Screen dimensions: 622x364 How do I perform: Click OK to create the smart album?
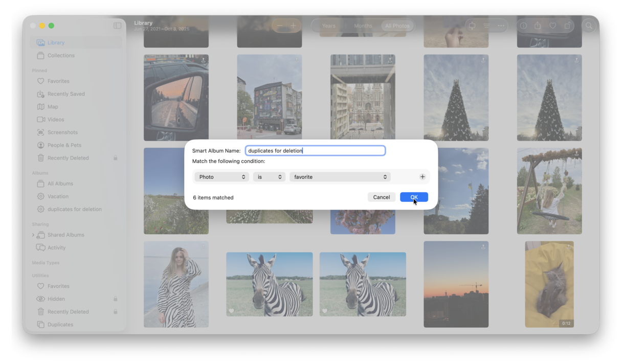(x=414, y=197)
